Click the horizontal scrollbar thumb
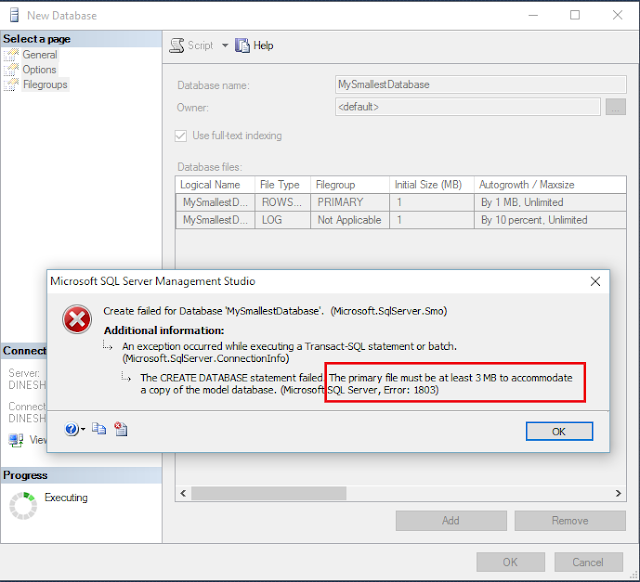640x582 pixels. [x=269, y=493]
